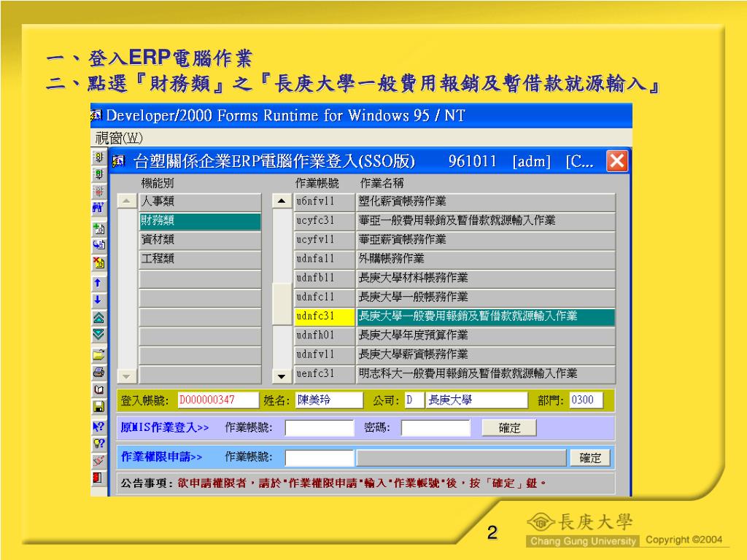Click job name 塑化薪資帳務作業

[486, 201]
